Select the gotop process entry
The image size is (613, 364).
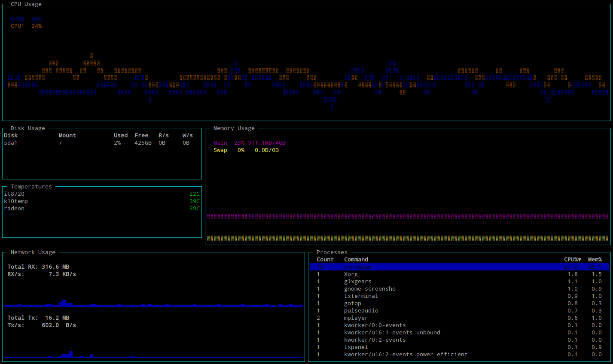click(459, 303)
